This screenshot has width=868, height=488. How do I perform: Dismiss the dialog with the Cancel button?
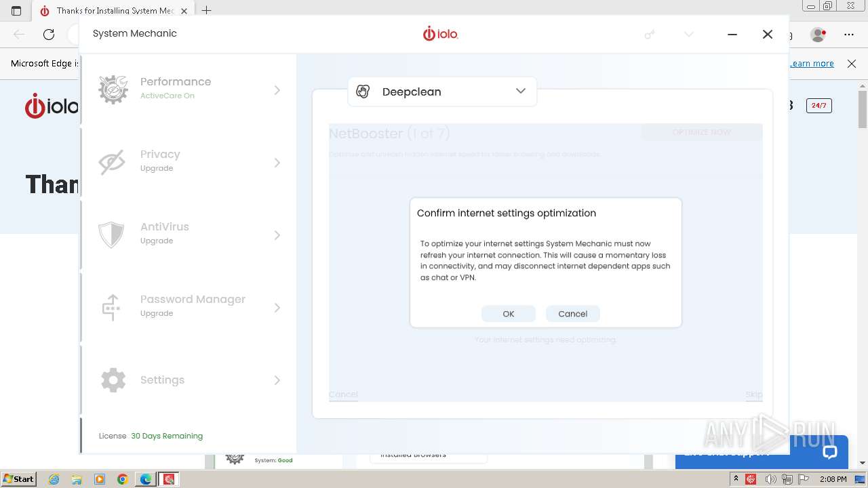click(573, 314)
